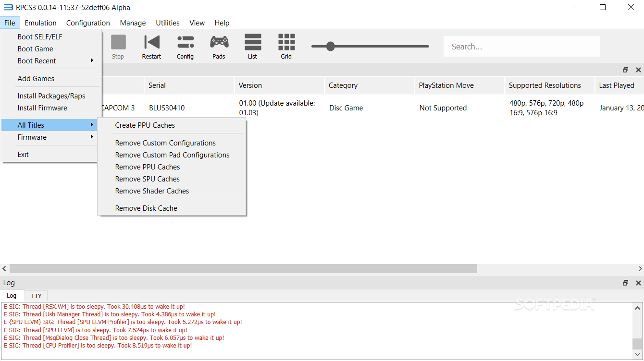Undock the Log panel with its float icon

click(625, 283)
